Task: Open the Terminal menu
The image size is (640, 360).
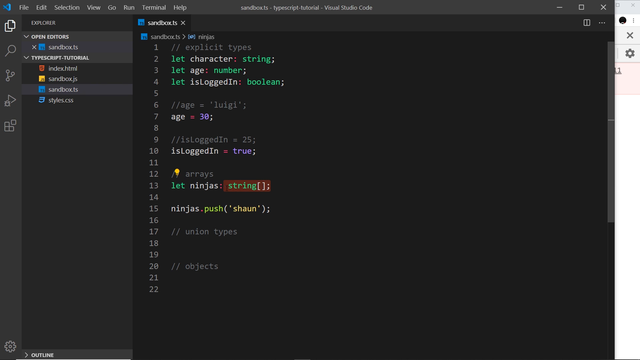Action: [x=154, y=7]
